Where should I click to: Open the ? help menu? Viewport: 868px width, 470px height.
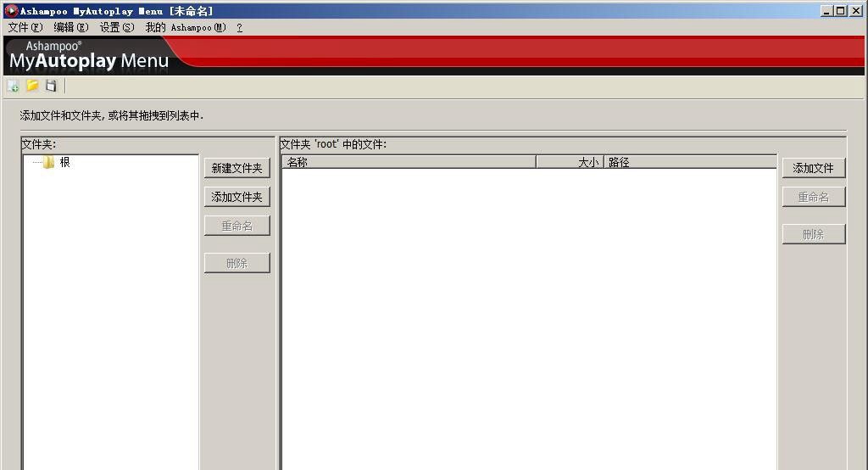[x=239, y=27]
